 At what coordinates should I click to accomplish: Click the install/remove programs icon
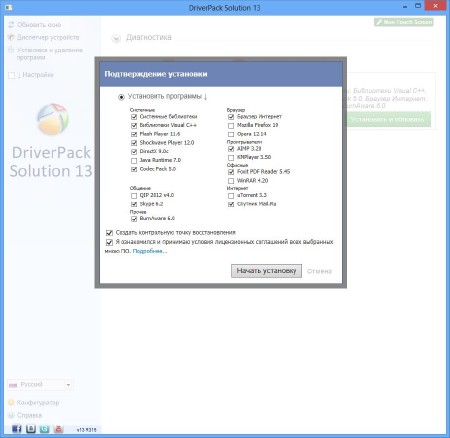[x=11, y=50]
